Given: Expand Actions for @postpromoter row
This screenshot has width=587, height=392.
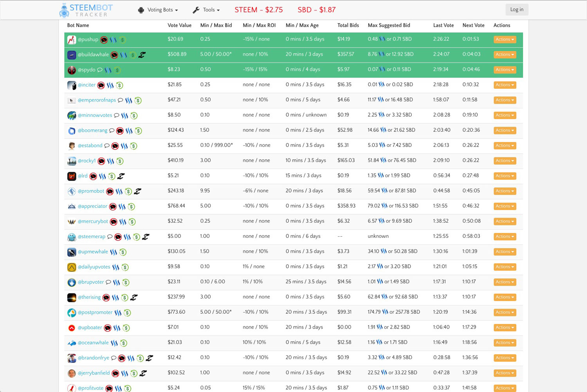Looking at the screenshot, I should point(505,313).
